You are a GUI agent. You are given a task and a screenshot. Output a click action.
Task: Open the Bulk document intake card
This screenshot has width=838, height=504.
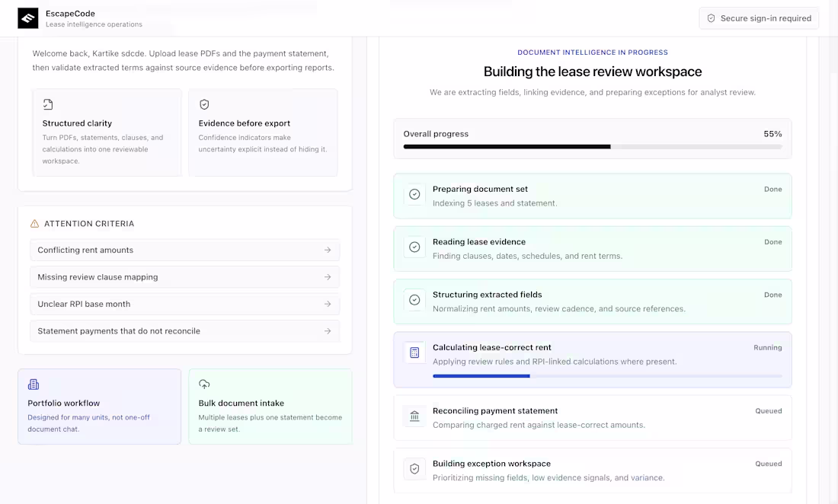pos(270,407)
